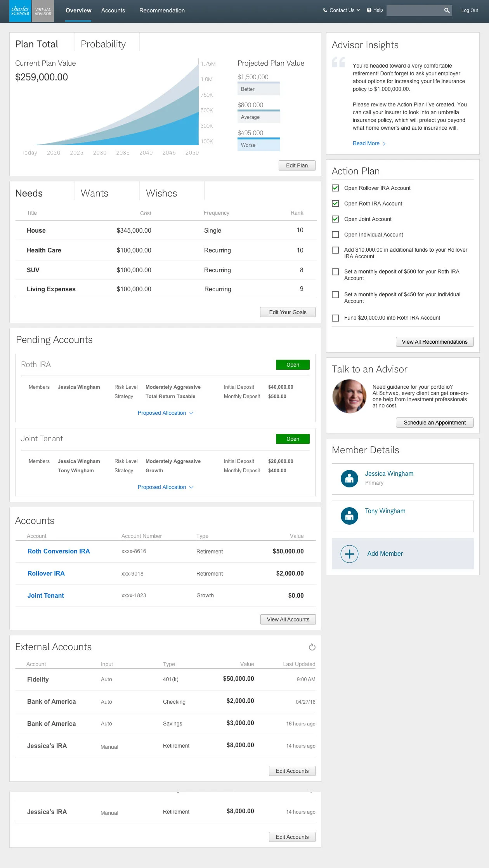Click Open button for Roth IRA
Image resolution: width=489 pixels, height=868 pixels.
[x=293, y=365]
